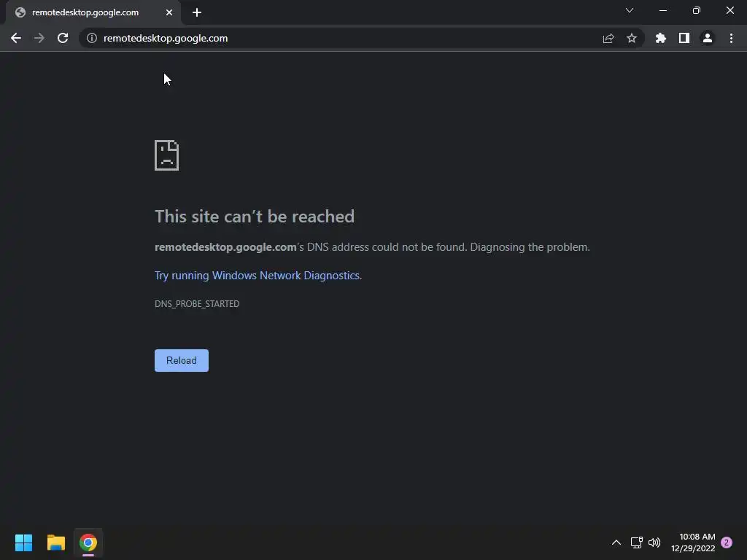Reload the page using the toolbar icon

click(x=63, y=38)
